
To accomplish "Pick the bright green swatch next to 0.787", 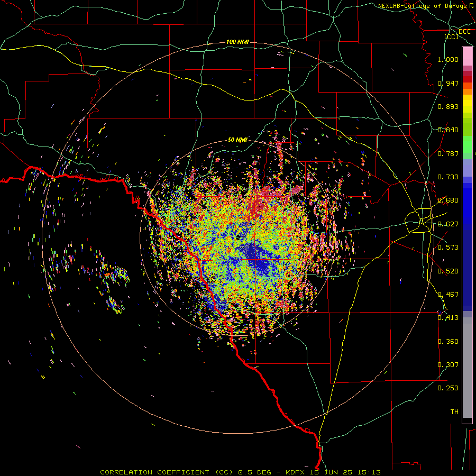I will tap(467, 145).
